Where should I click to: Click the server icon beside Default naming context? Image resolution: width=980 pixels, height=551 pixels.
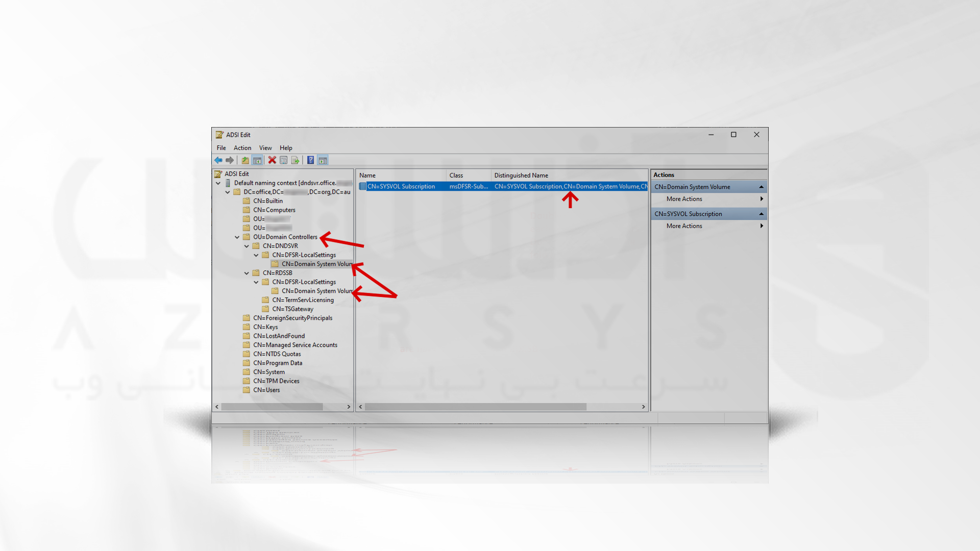coord(228,183)
